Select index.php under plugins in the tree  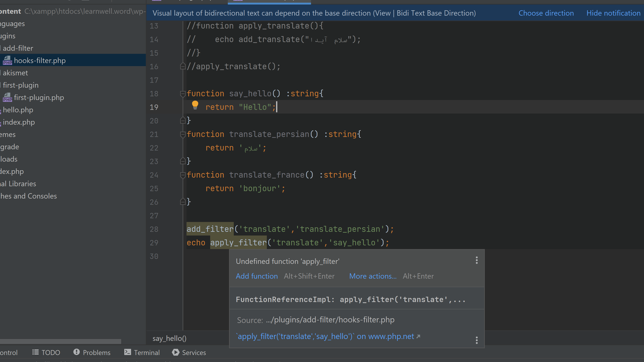pos(73,122)
